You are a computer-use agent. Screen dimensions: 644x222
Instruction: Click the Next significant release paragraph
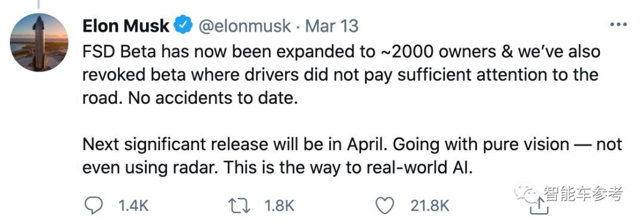pos(352,156)
